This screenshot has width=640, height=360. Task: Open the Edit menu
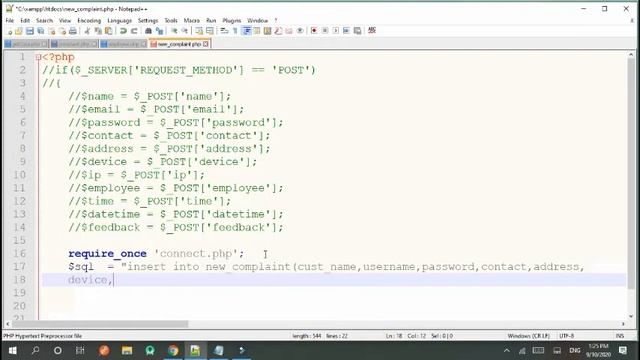(x=25, y=20)
